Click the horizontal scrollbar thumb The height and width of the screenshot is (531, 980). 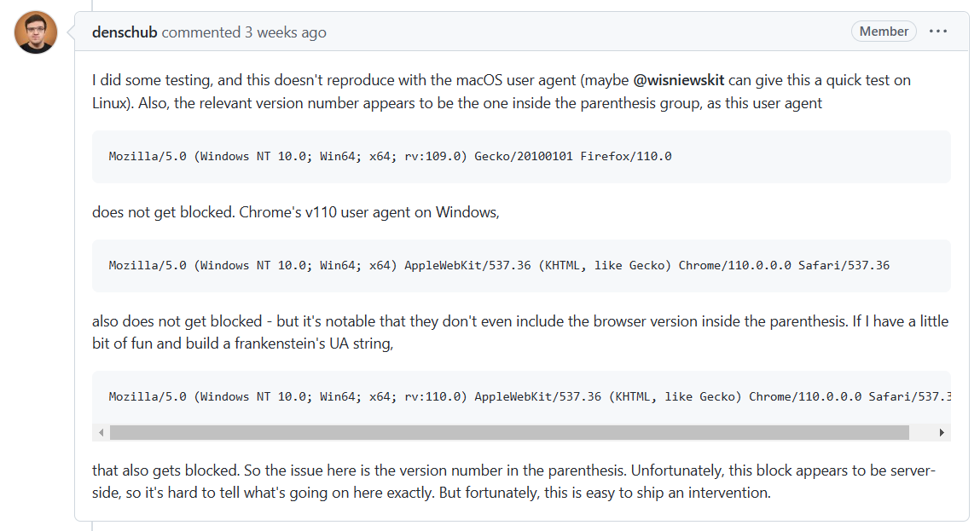click(509, 433)
